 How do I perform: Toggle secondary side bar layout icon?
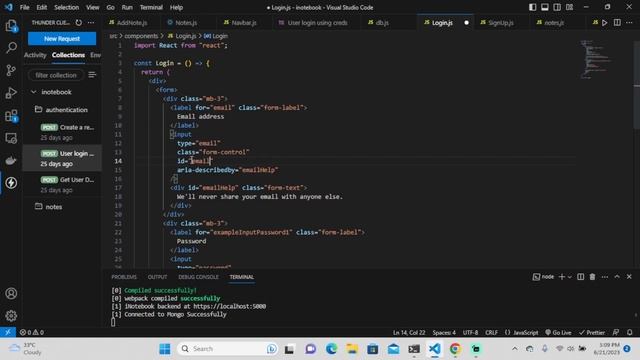pyautogui.click(x=557, y=7)
